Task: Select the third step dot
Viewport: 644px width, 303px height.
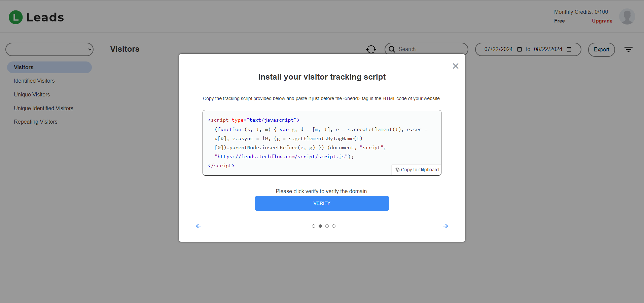Action: pyautogui.click(x=327, y=226)
